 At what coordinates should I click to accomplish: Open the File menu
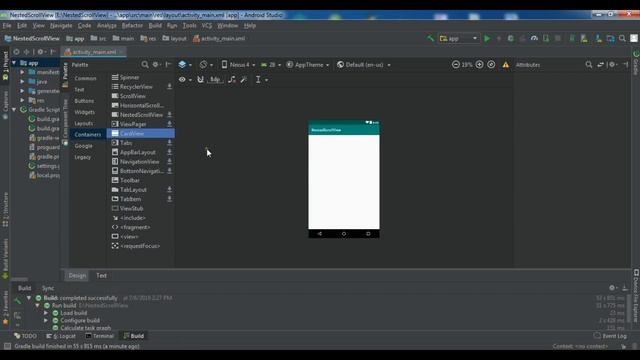click(7, 25)
